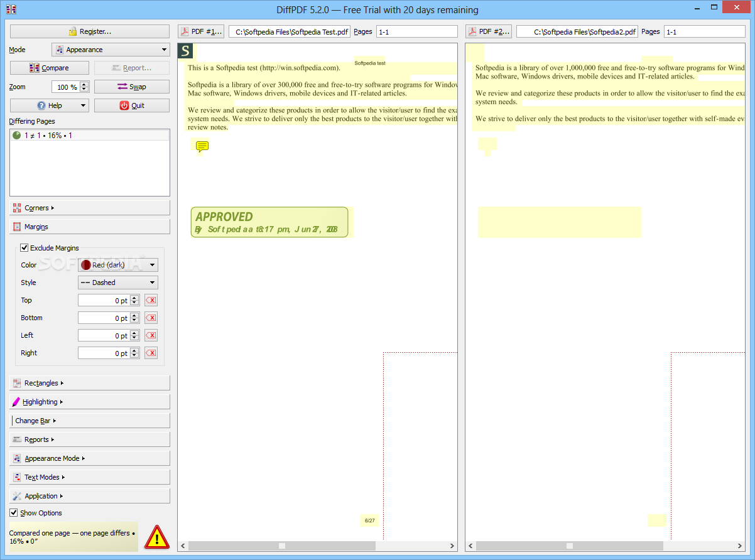755x560 pixels.
Task: Click the Rectangles section icon
Action: 17,383
